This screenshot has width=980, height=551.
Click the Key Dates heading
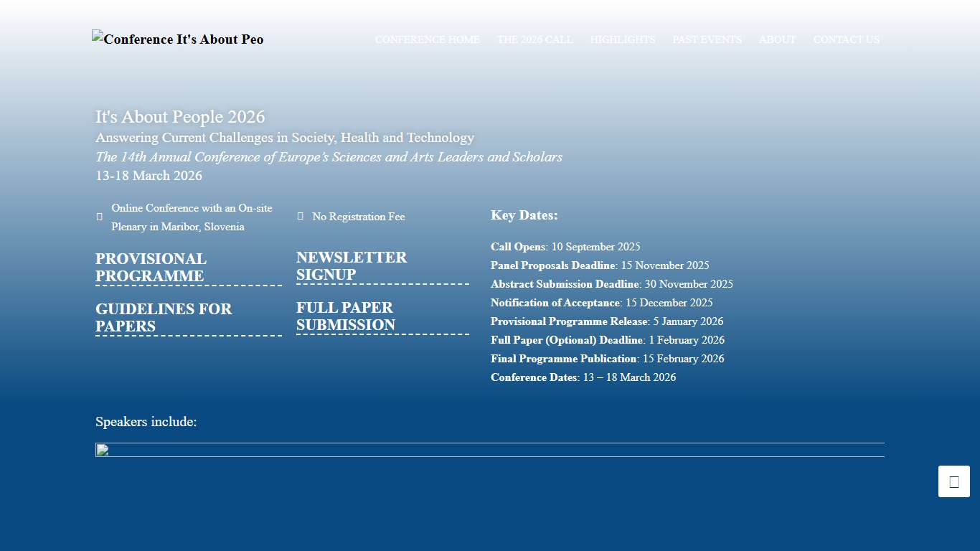524,215
